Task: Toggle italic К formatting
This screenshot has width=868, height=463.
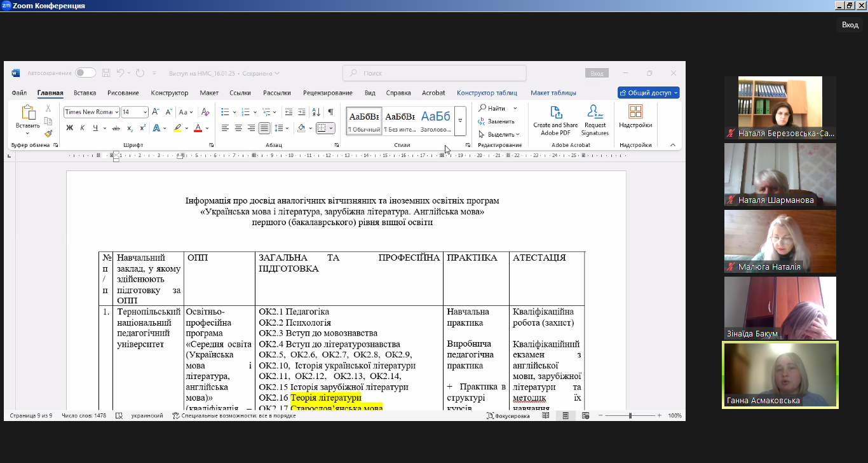Action: pyautogui.click(x=83, y=128)
